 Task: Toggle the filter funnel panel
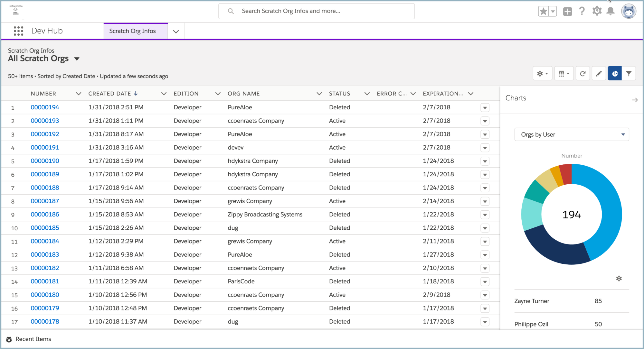tap(629, 74)
